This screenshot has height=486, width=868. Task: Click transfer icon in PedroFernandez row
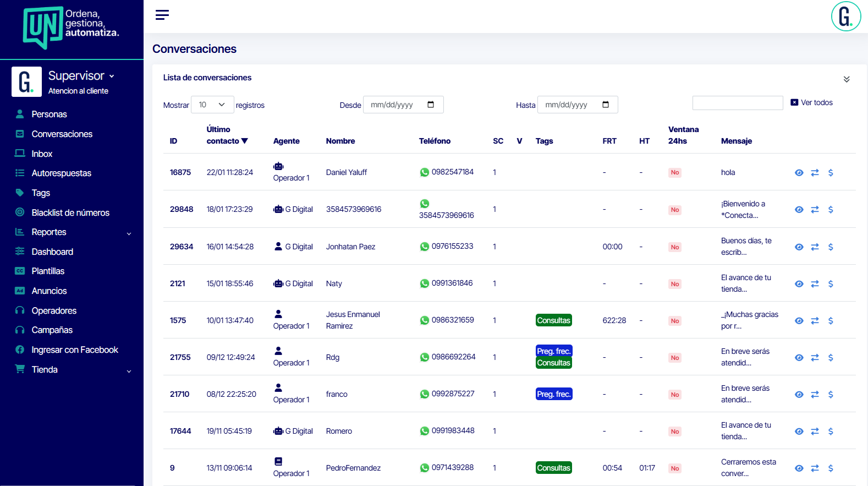[x=815, y=468]
